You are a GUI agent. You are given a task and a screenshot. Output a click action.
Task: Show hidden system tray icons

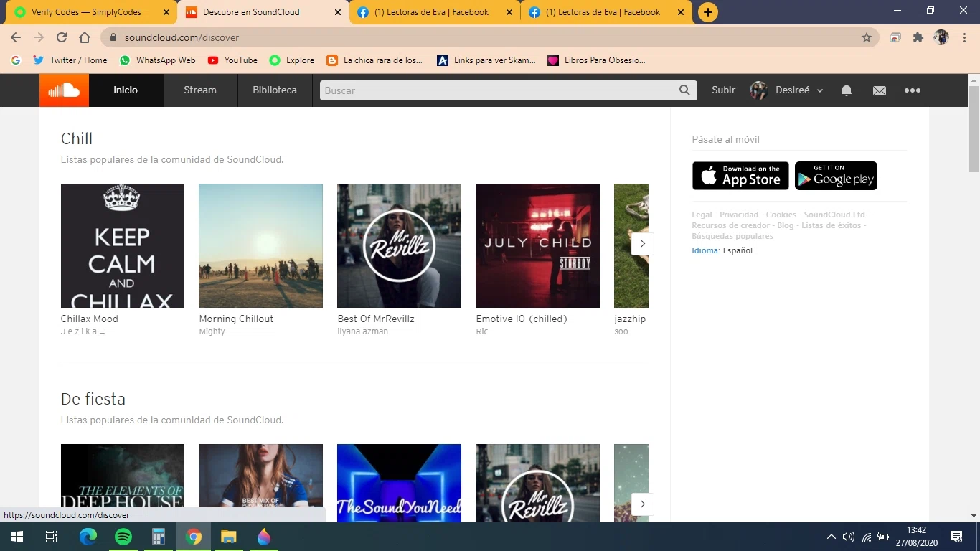[831, 537]
